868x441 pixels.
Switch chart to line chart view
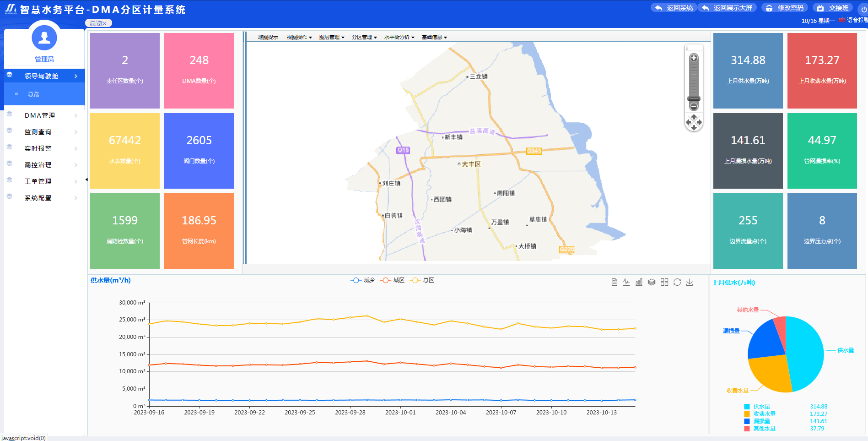[626, 282]
